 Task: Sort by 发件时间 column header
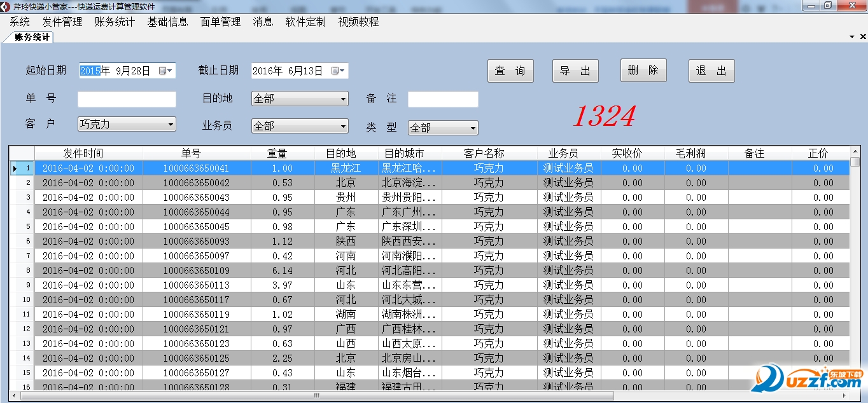point(88,153)
